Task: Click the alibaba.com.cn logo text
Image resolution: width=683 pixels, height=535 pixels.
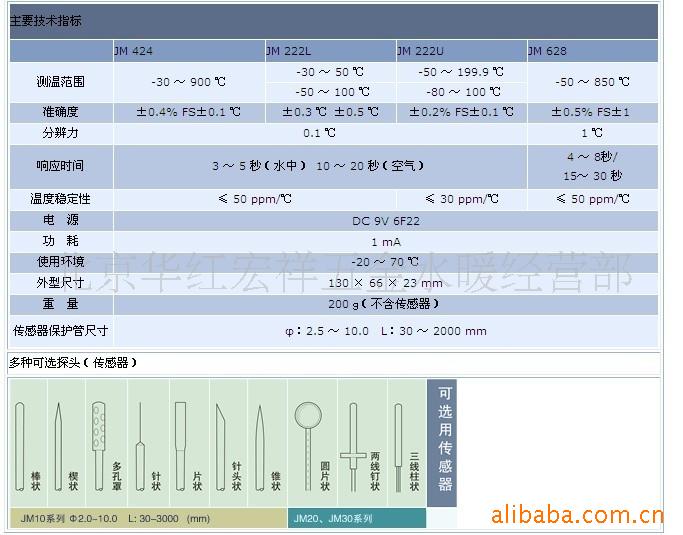Action: pos(576,515)
